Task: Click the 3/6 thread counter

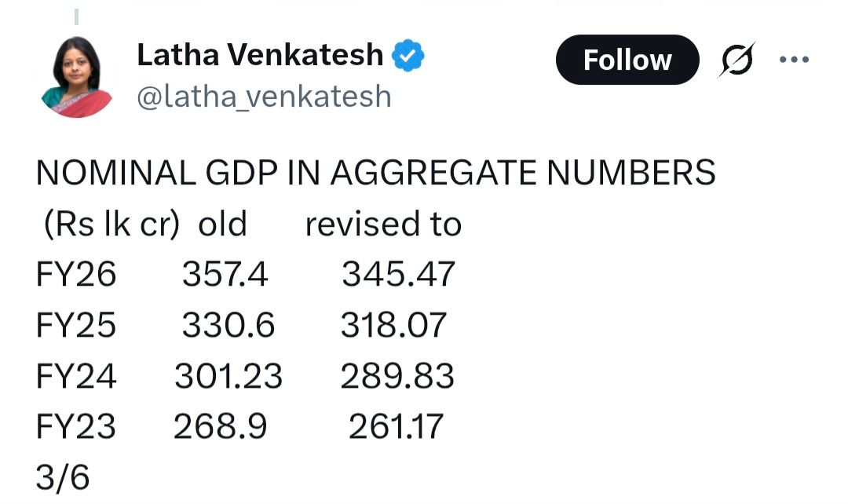Action: click(63, 477)
